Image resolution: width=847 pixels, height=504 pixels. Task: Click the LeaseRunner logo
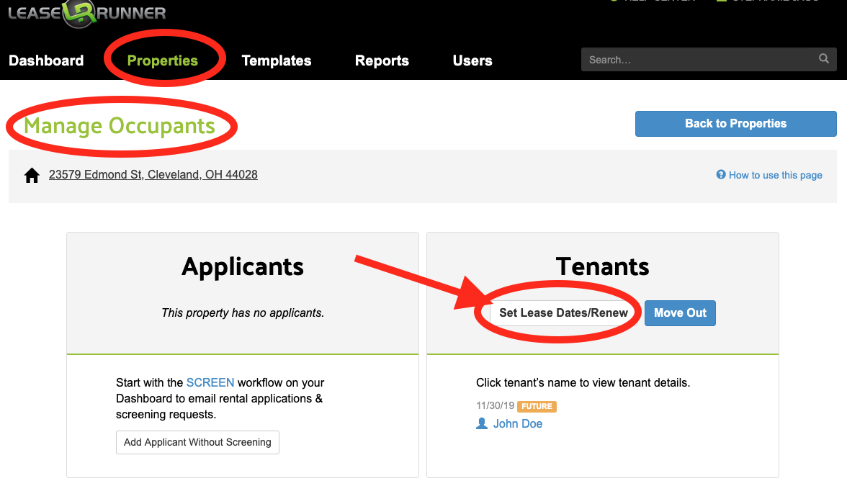click(86, 13)
